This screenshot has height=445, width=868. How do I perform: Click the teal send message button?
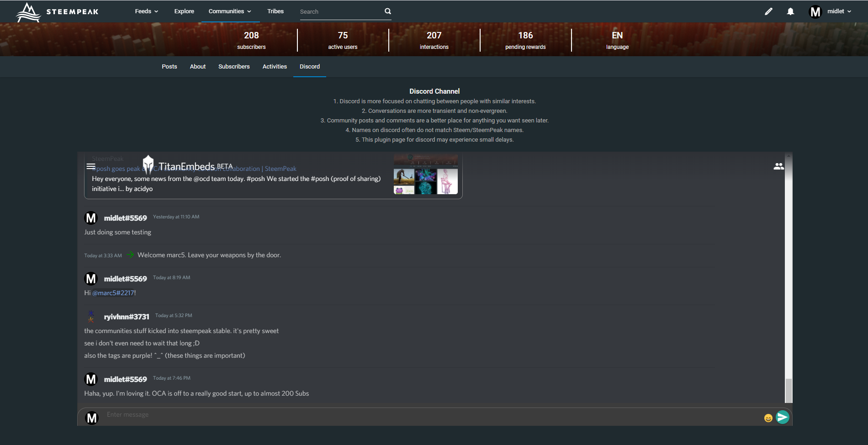coord(783,417)
